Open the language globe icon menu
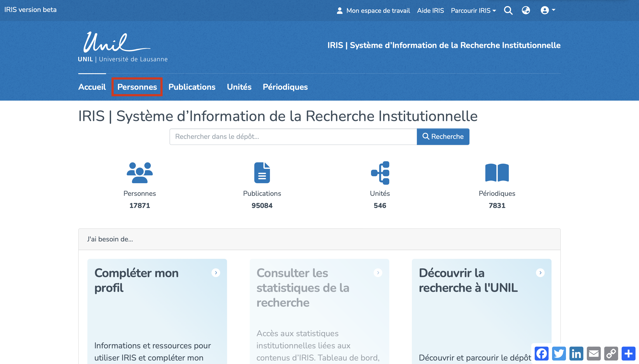This screenshot has height=364, width=639. tap(526, 10)
